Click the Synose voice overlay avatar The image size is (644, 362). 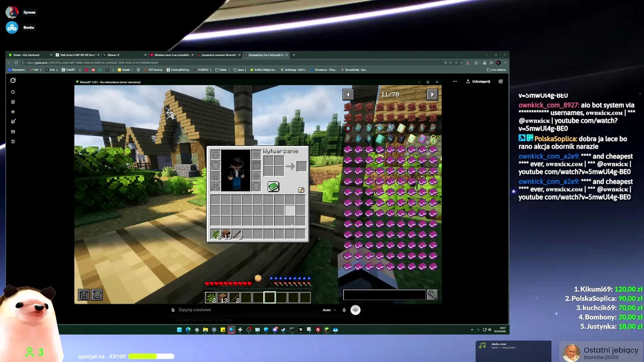(x=12, y=12)
